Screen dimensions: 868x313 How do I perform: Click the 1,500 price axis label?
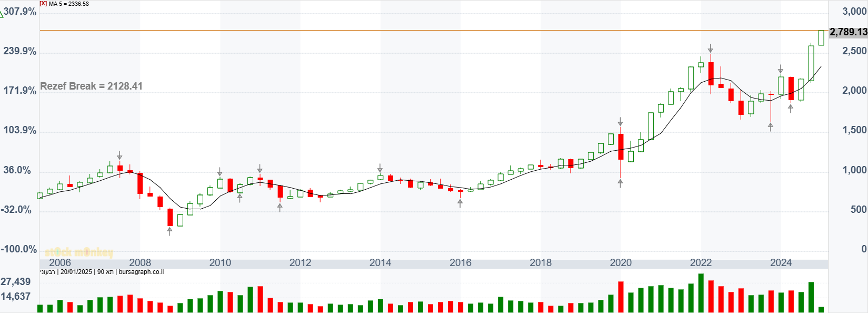[x=854, y=130]
